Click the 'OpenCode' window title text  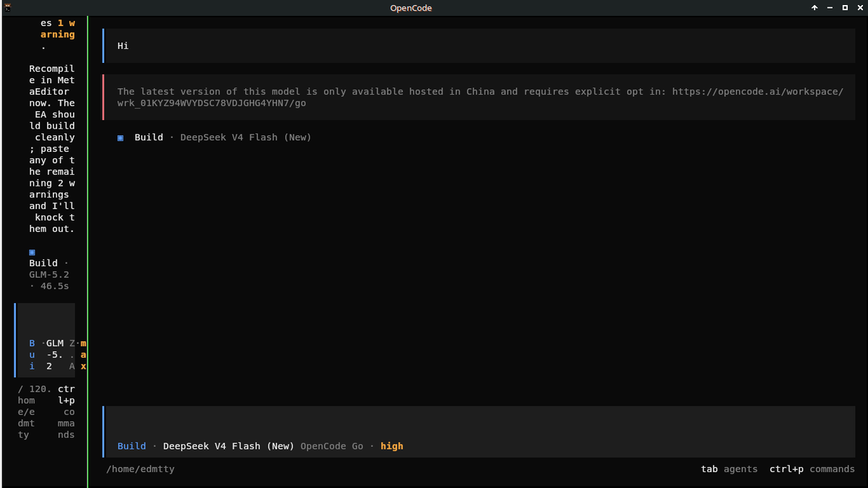pyautogui.click(x=411, y=8)
